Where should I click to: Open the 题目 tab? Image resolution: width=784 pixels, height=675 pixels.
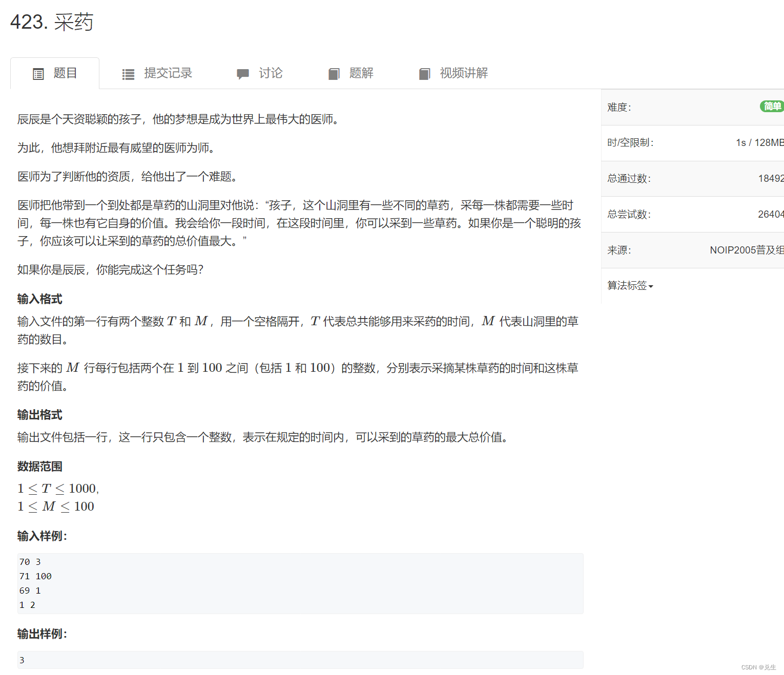pos(55,73)
